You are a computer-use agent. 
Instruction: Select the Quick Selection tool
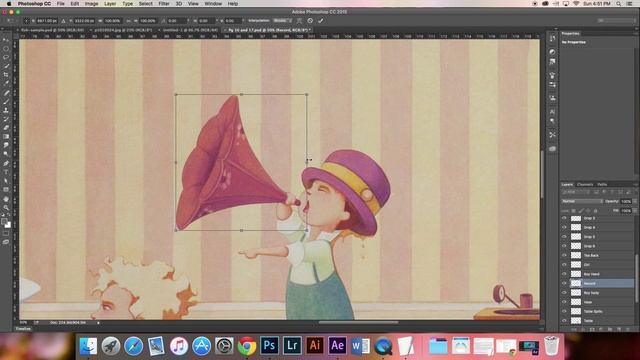coord(6,66)
